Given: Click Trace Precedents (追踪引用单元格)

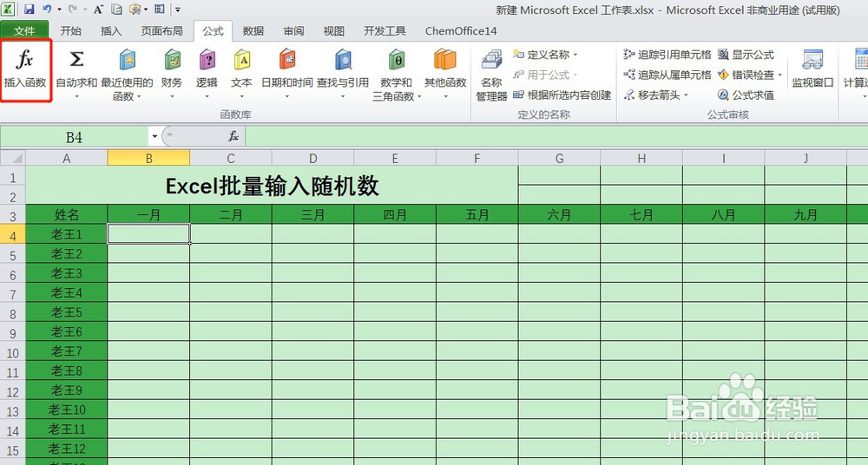Looking at the screenshot, I should pos(667,55).
